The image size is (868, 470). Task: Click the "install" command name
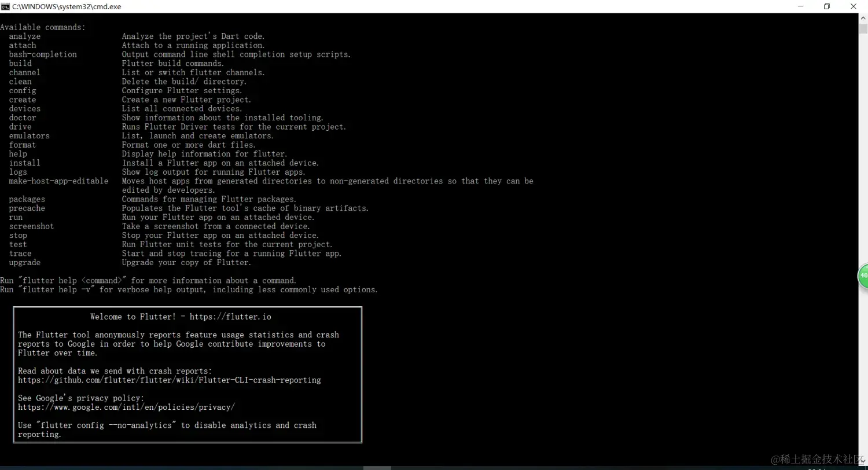[25, 163]
